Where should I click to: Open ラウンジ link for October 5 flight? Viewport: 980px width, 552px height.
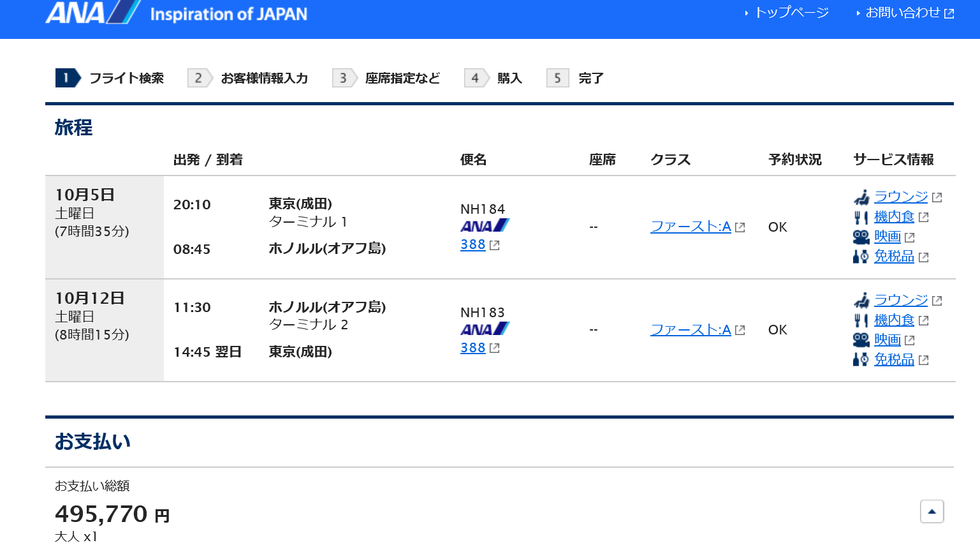pyautogui.click(x=901, y=197)
